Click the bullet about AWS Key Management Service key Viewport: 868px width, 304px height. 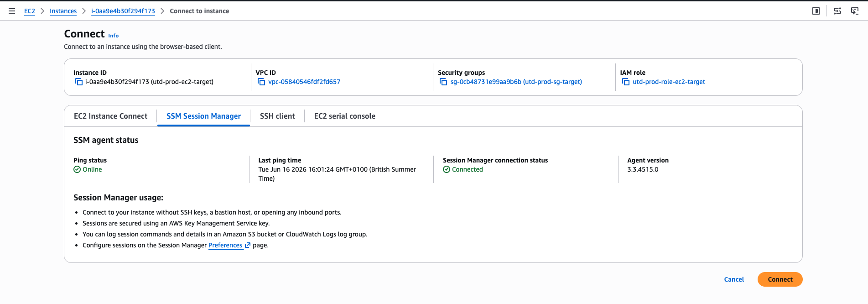[x=176, y=223]
